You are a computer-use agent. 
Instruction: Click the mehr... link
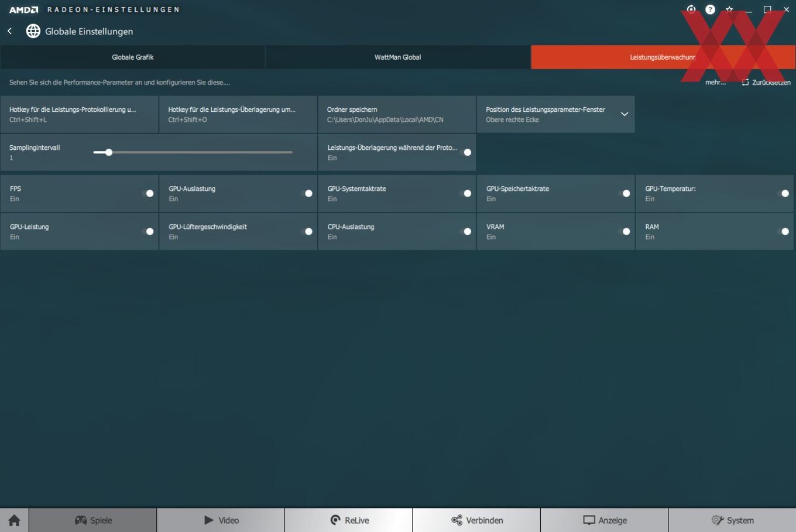(x=715, y=83)
